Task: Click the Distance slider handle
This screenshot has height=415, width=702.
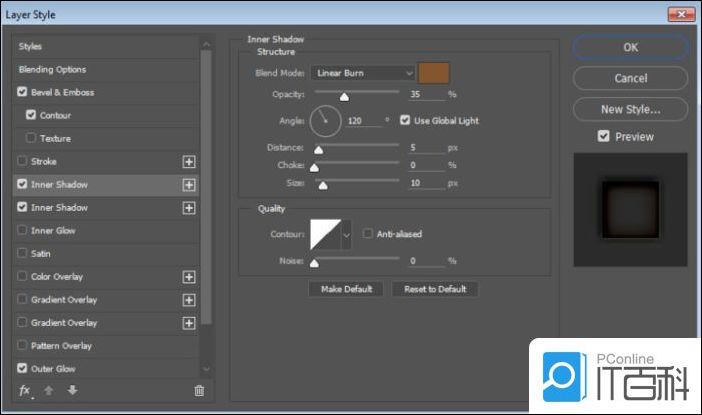Action: click(318, 150)
